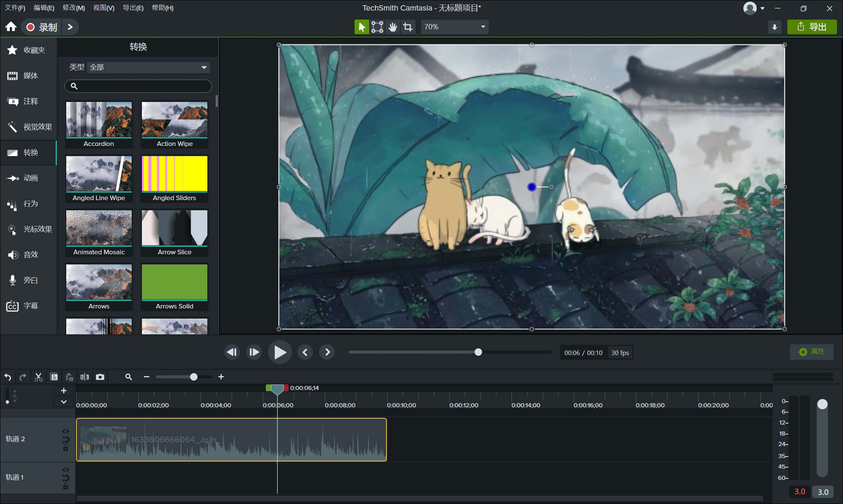This screenshot has height=504, width=843.
Task: Click the preview playback scrubber handle
Action: coord(478,352)
